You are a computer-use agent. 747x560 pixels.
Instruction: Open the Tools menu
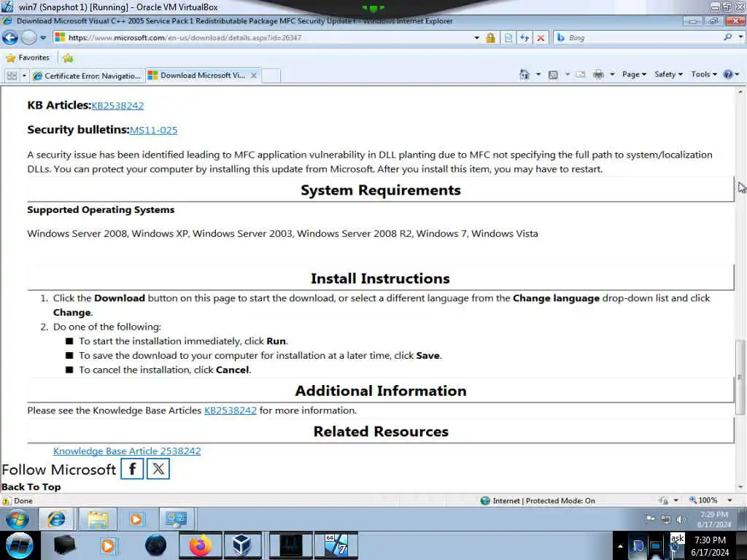pyautogui.click(x=704, y=74)
